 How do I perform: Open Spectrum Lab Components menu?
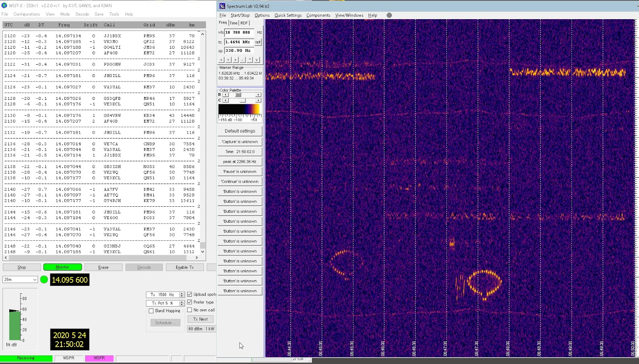[318, 15]
